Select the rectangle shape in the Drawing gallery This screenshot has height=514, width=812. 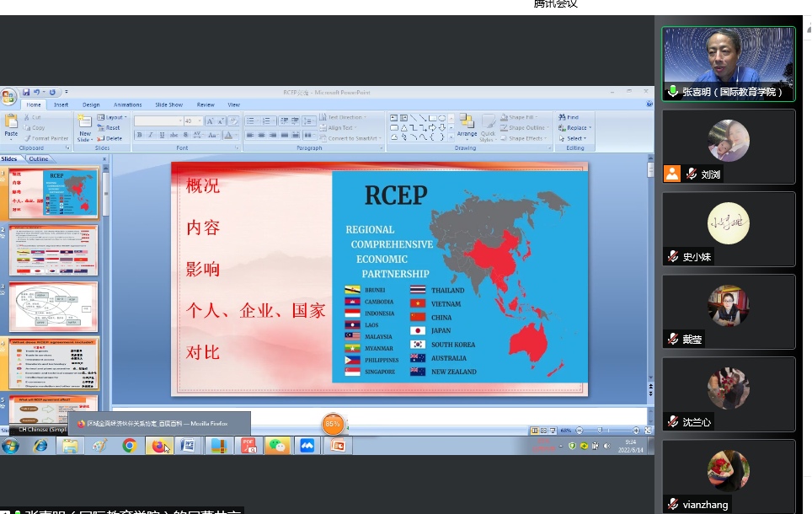coord(432,118)
